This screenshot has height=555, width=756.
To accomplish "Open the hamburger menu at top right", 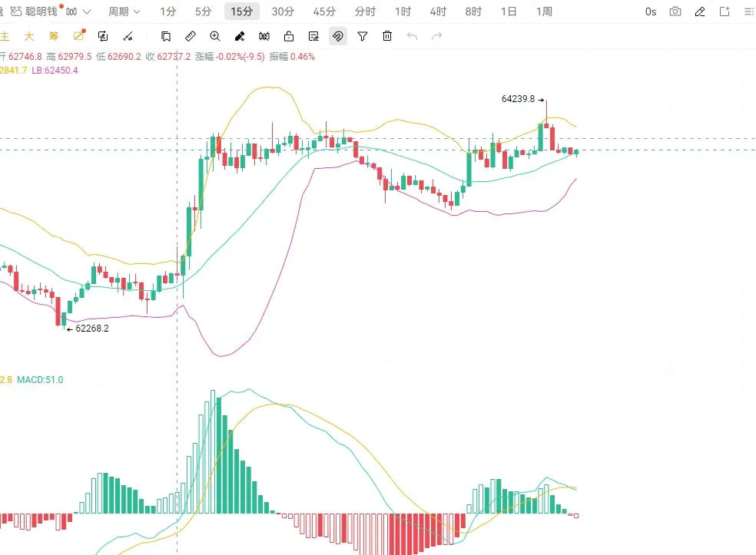I will pos(749,12).
